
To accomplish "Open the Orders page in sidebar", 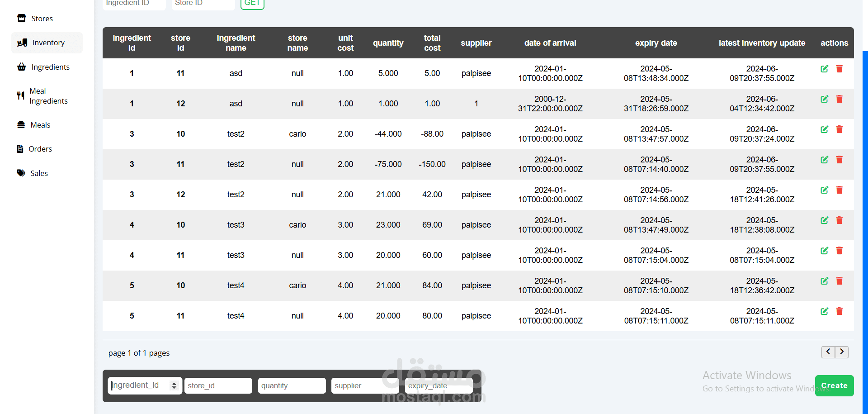I will [x=47, y=149].
